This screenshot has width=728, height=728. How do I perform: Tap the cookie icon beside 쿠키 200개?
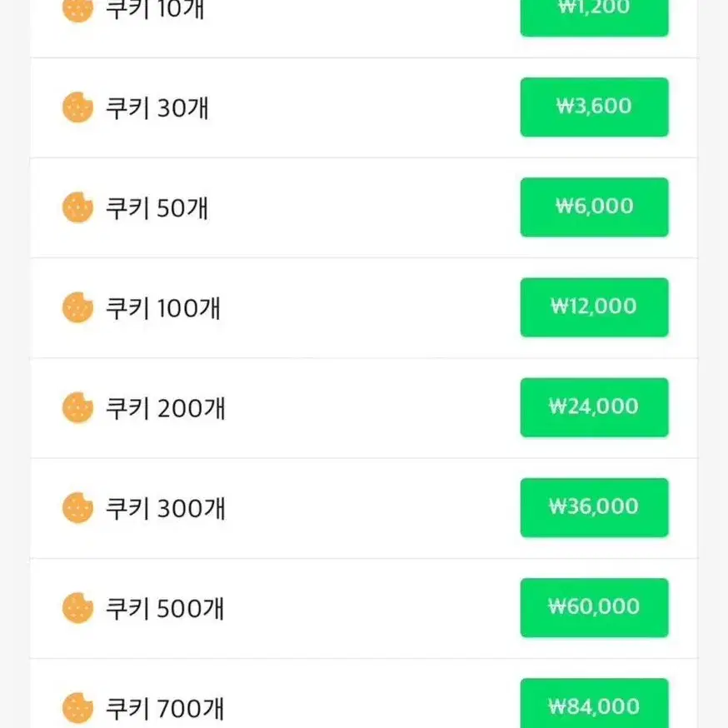[78, 407]
